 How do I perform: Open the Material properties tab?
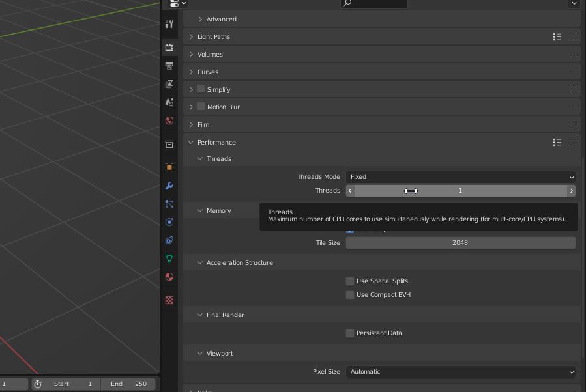(x=169, y=277)
